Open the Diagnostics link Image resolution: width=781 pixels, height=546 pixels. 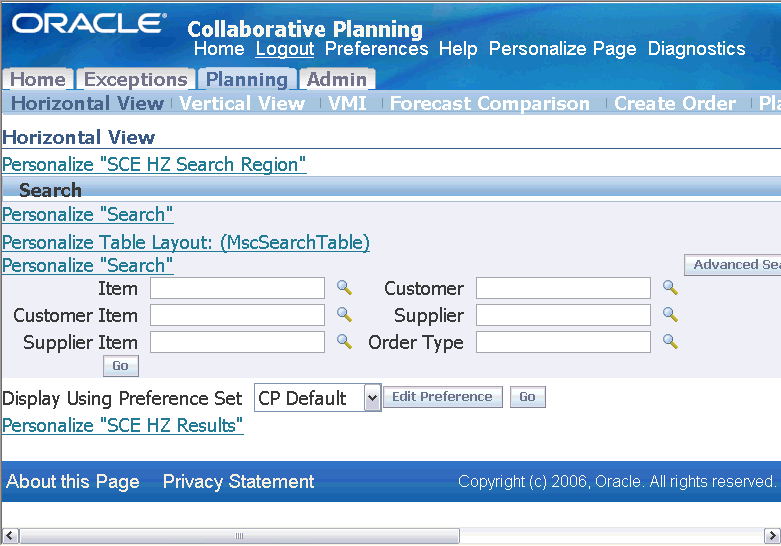point(696,49)
